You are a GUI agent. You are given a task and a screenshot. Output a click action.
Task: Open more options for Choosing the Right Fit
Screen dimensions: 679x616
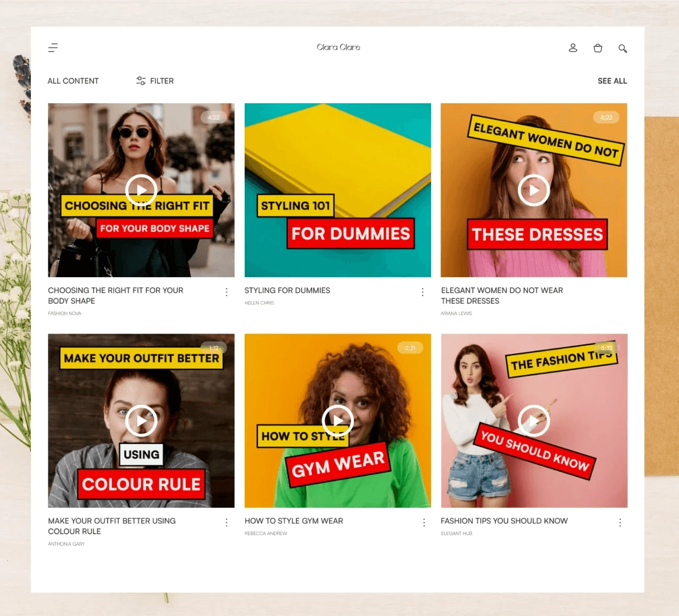[227, 292]
